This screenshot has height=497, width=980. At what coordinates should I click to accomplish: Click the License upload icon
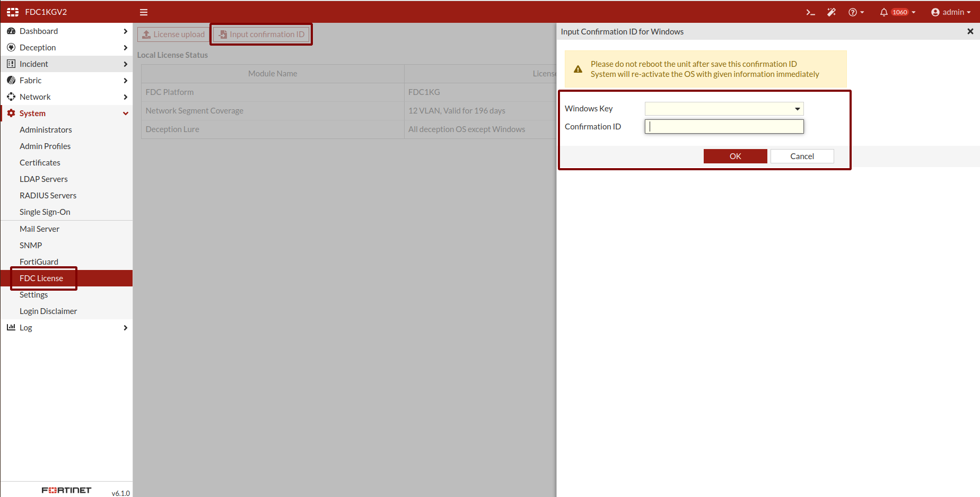coord(146,34)
